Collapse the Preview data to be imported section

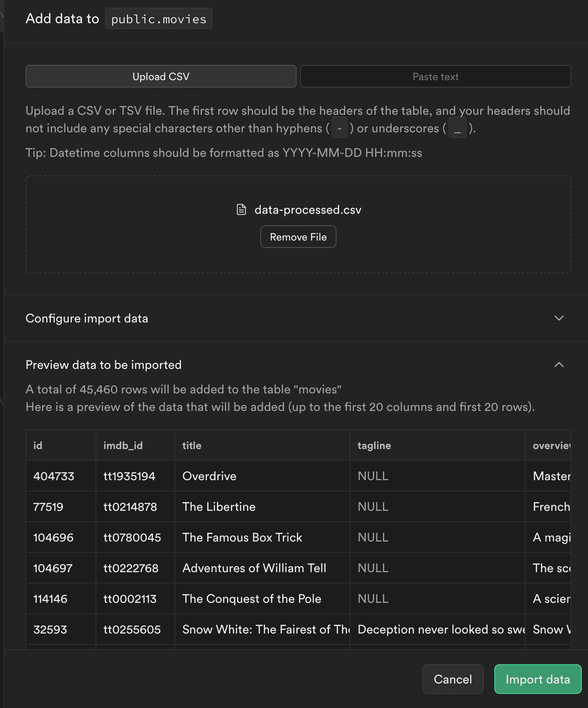pos(559,365)
